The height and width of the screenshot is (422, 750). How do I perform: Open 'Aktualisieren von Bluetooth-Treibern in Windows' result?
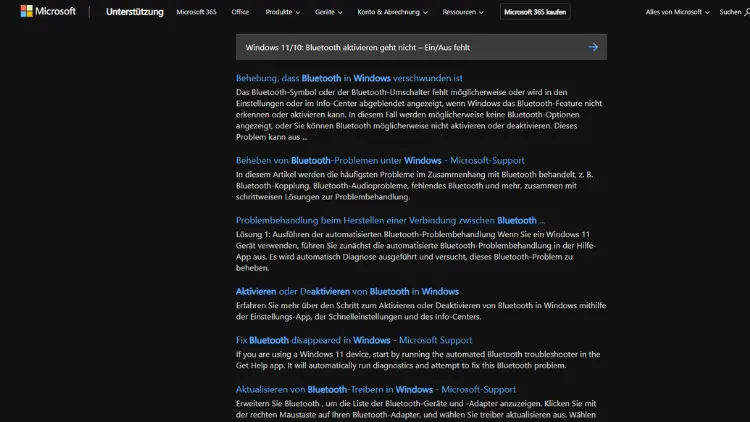[x=375, y=389]
